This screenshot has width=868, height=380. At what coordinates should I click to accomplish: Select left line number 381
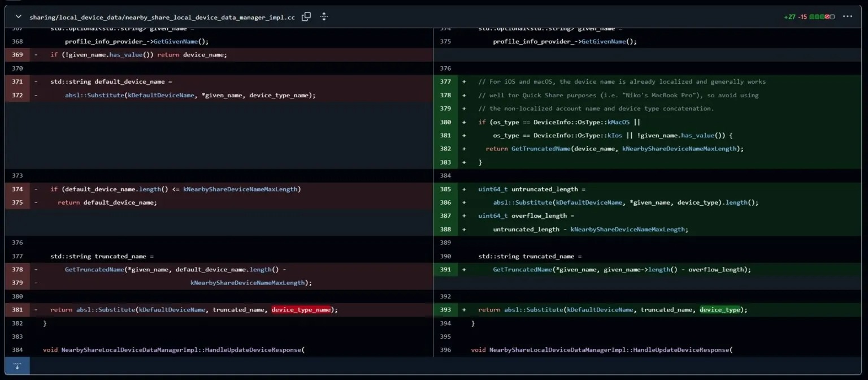pyautogui.click(x=17, y=310)
